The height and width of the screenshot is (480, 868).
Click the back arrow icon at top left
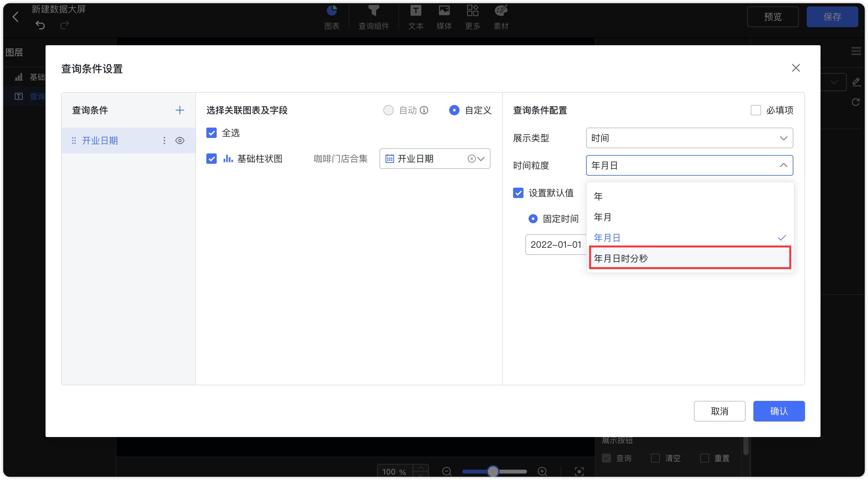point(15,17)
